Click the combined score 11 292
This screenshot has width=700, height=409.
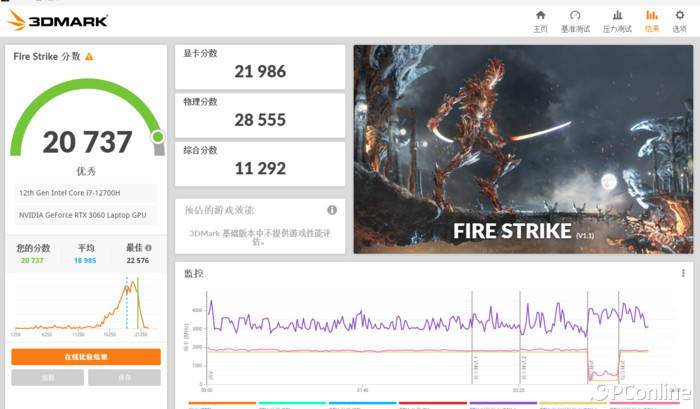coord(260,168)
